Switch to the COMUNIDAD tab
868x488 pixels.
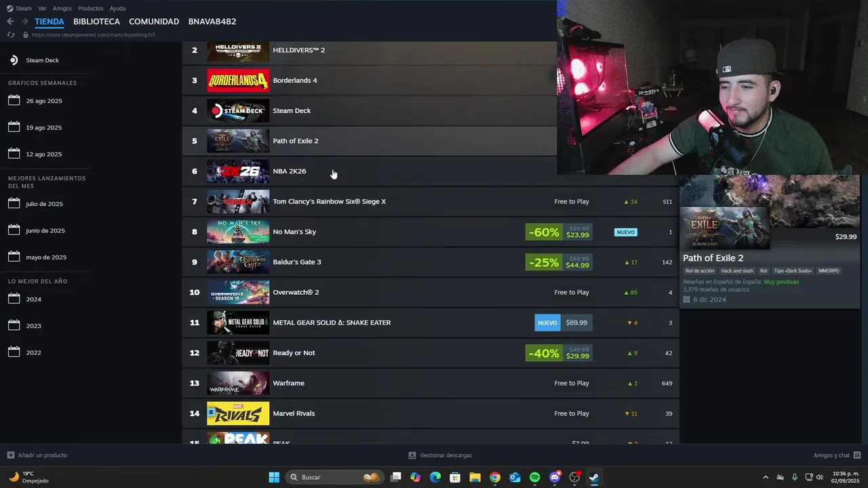pos(154,22)
